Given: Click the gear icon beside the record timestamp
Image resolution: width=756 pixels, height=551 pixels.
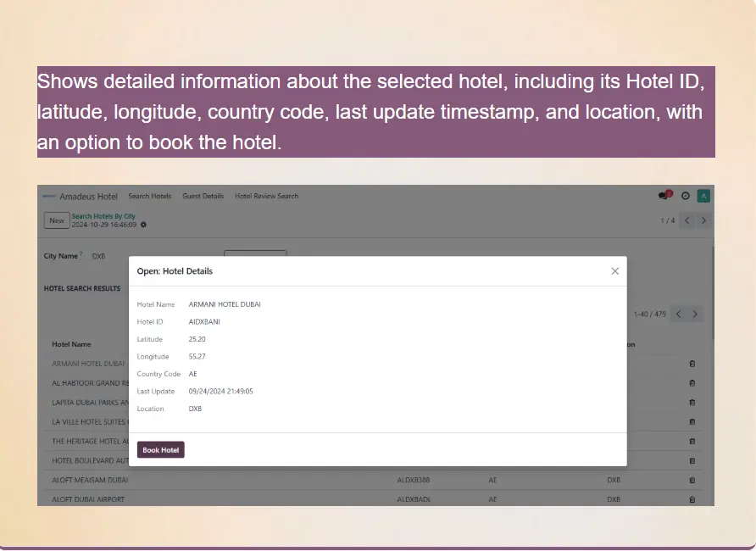Looking at the screenshot, I should (143, 225).
